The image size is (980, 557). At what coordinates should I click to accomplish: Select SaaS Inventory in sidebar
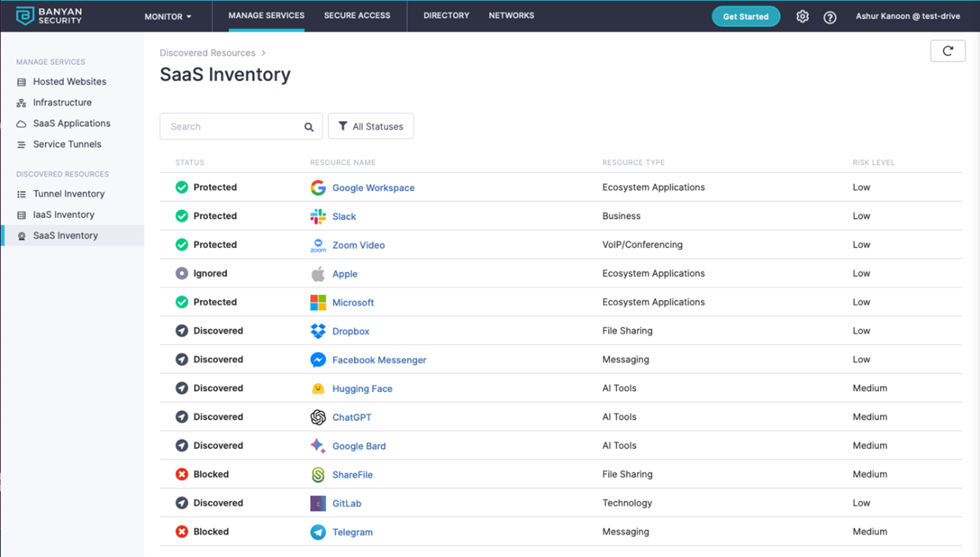coord(73,235)
